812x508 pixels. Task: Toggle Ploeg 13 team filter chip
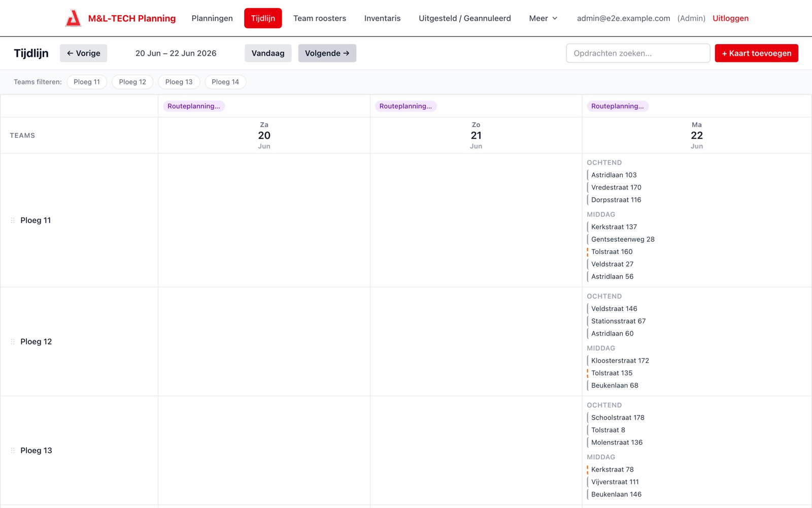[x=179, y=82]
